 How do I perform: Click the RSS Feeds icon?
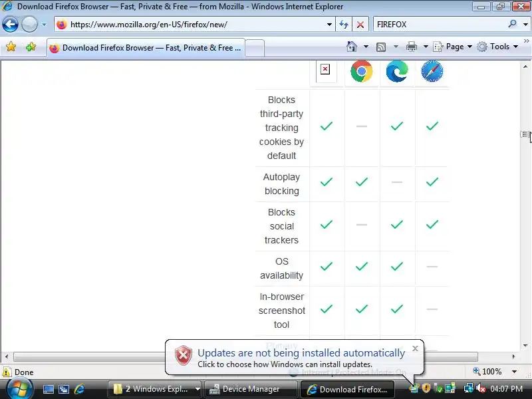click(381, 47)
